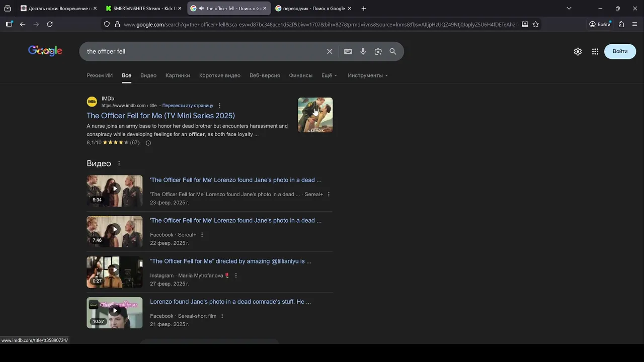
Task: Open the list all tabs dropdown
Action: coord(569,9)
